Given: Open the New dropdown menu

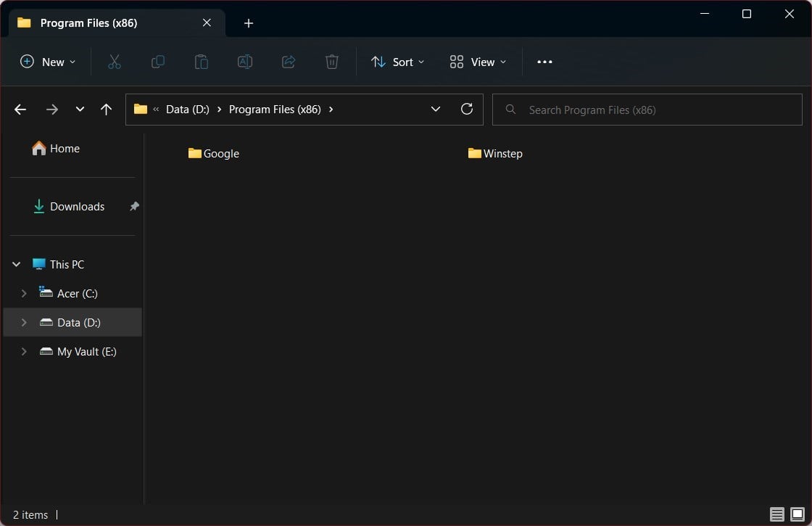Looking at the screenshot, I should click(x=48, y=62).
